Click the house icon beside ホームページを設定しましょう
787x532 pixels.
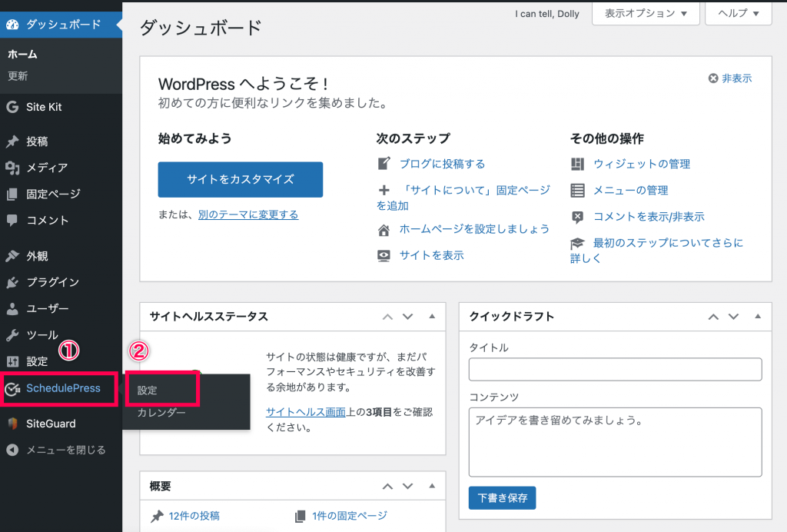pyautogui.click(x=384, y=230)
